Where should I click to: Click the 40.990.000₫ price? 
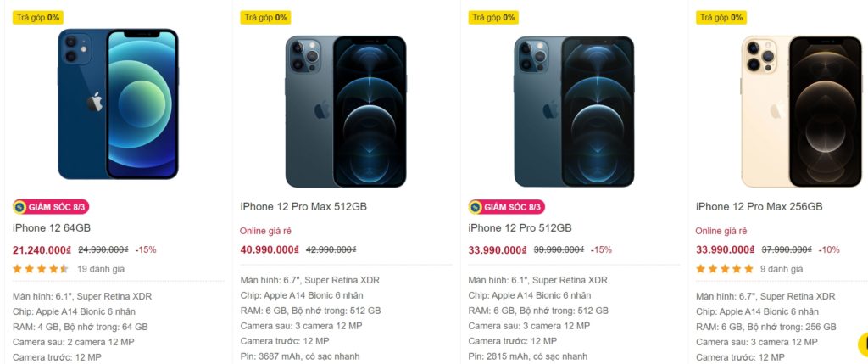(270, 249)
